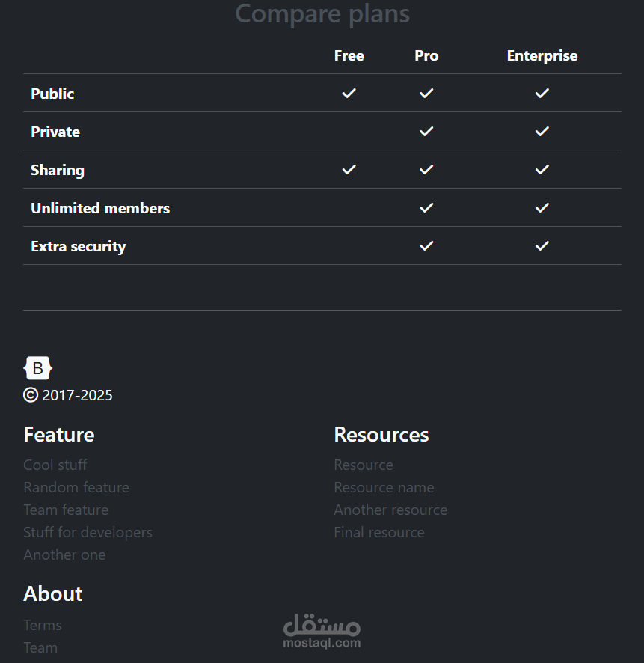Open the Terms link under About
This screenshot has width=644, height=663.
pyautogui.click(x=42, y=625)
